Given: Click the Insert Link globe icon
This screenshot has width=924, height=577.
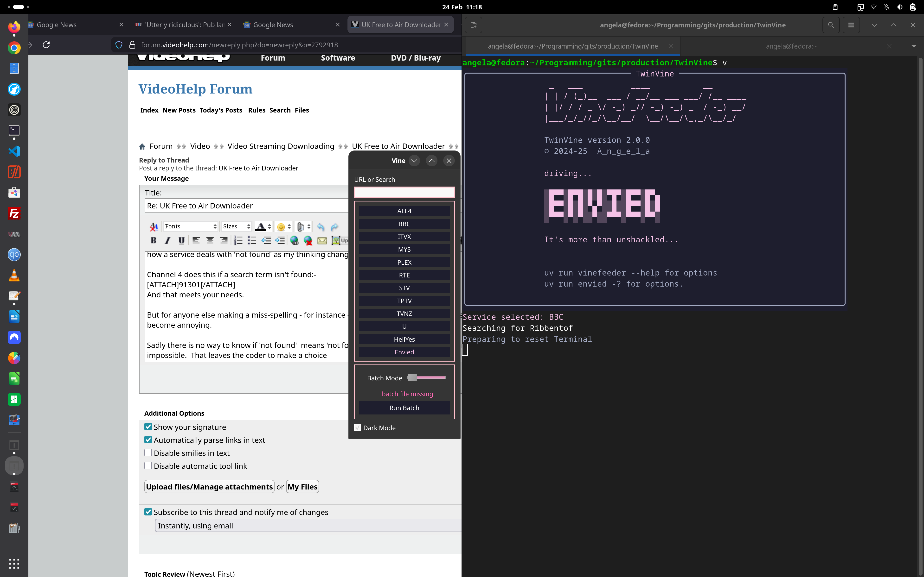Looking at the screenshot, I should (x=294, y=240).
